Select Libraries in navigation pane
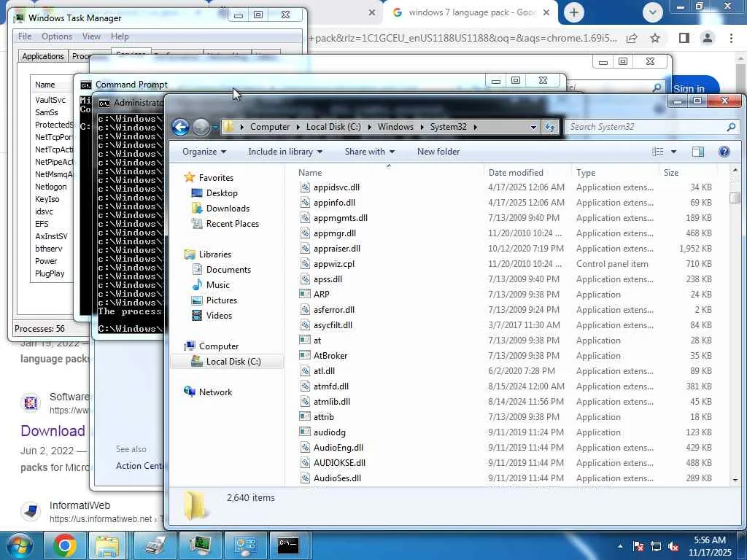The height and width of the screenshot is (560, 747). click(215, 254)
